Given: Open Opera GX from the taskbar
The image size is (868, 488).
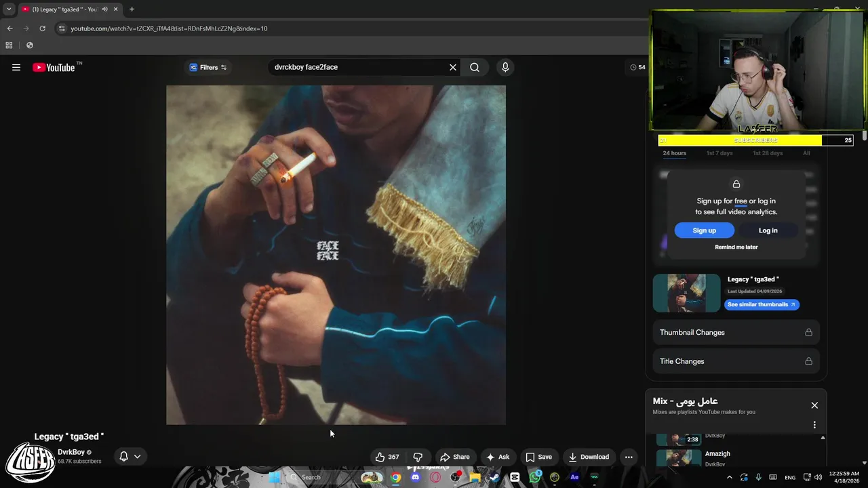Looking at the screenshot, I should (435, 477).
